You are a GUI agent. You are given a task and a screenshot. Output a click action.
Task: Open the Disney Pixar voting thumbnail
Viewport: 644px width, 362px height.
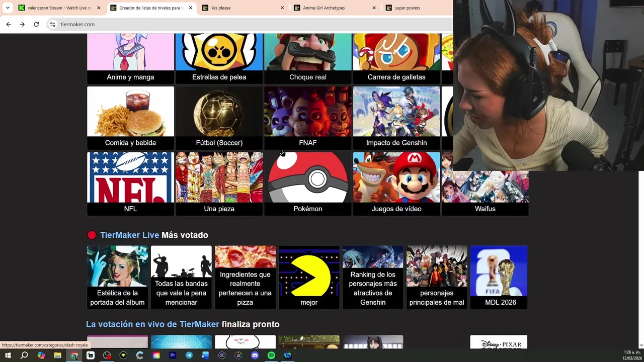pyautogui.click(x=499, y=342)
